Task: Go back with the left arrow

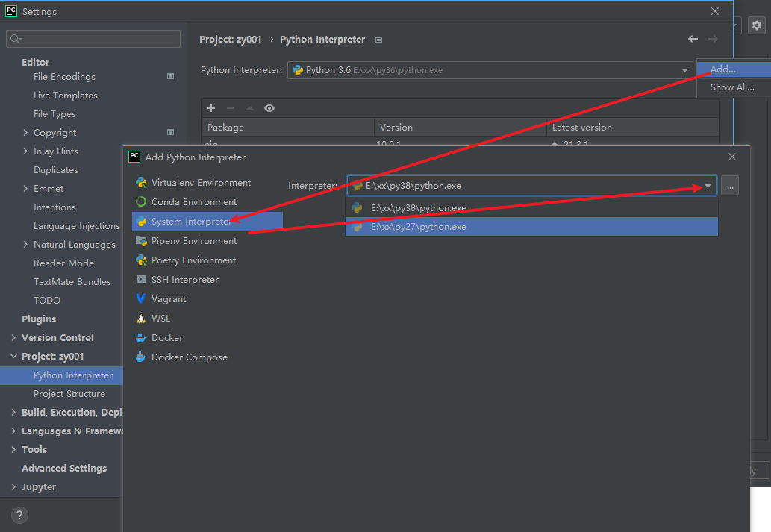Action: 693,39
